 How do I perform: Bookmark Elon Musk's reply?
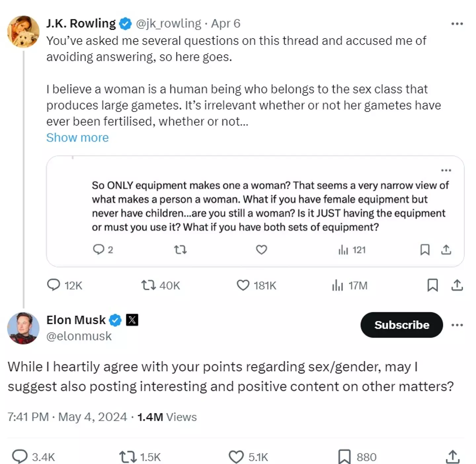pyautogui.click(x=345, y=457)
